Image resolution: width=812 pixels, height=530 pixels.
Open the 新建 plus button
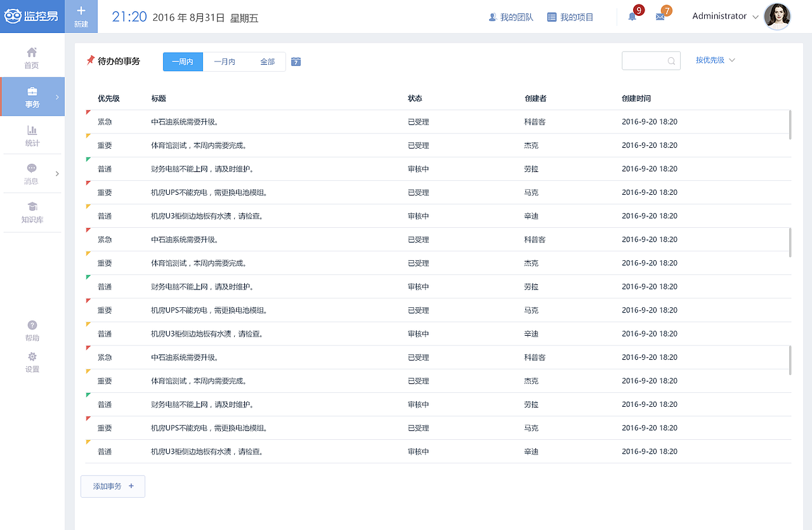[81, 17]
